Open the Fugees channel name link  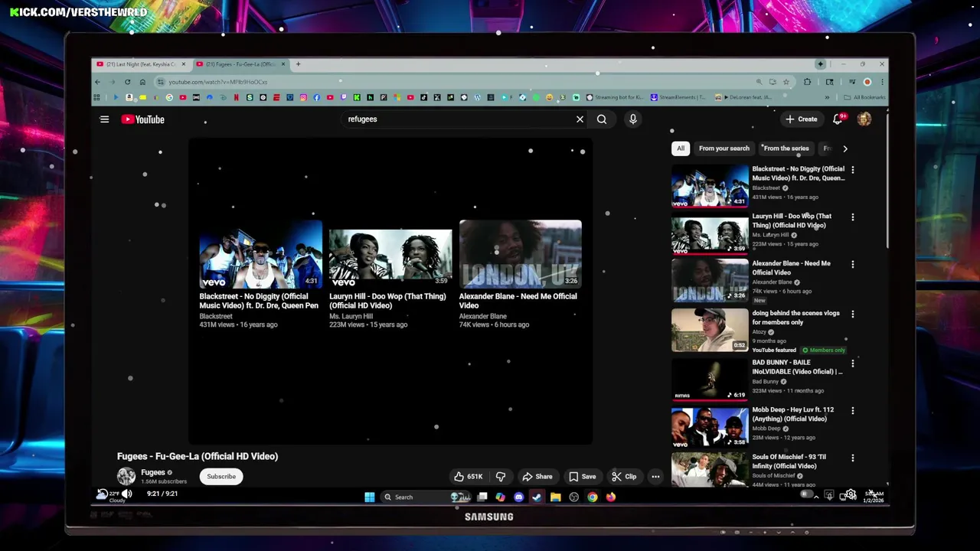tap(153, 472)
